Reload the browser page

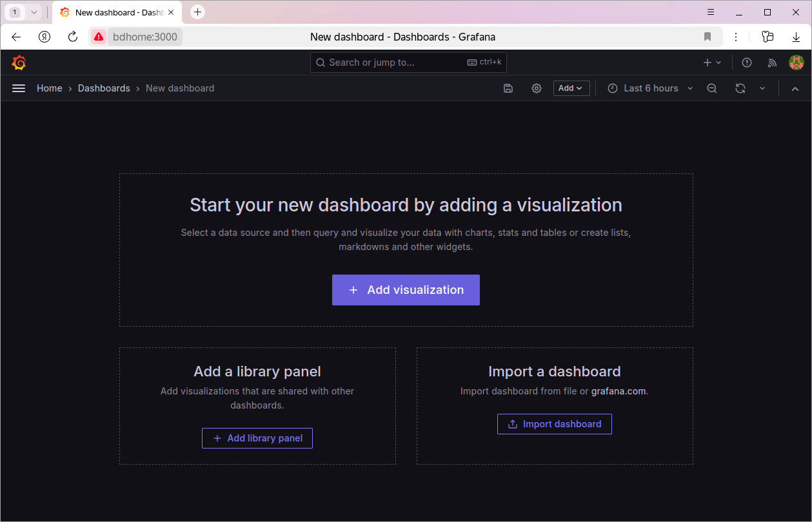point(73,37)
